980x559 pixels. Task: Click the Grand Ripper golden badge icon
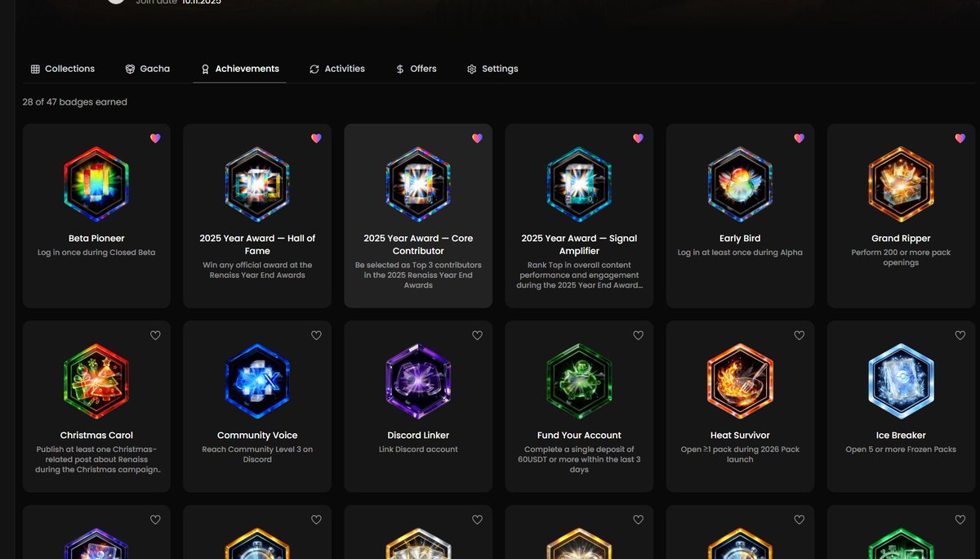coord(901,183)
